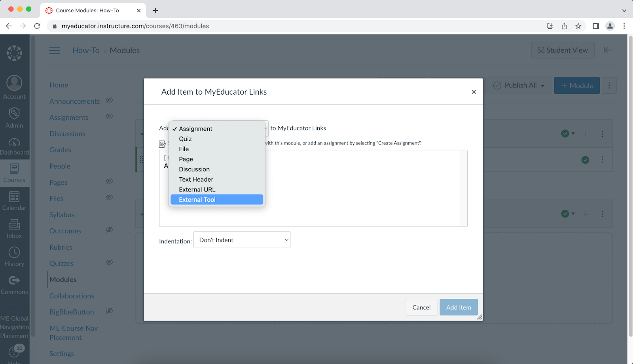Click the Add Item button
The width and height of the screenshot is (633, 364).
tap(459, 307)
